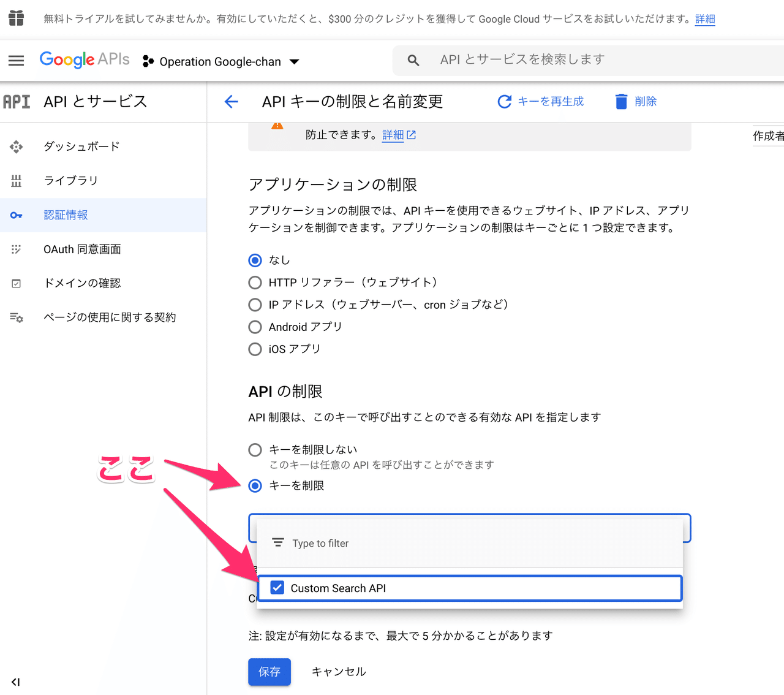Screen dimensions: 784x695
Task: Select the キーを制限 radio button
Action: (255, 486)
